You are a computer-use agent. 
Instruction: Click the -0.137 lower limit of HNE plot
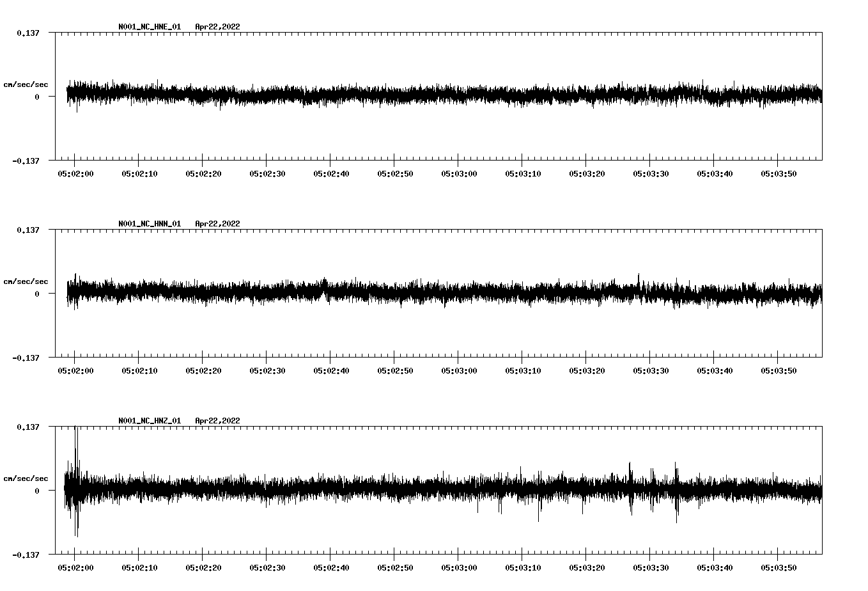[26, 161]
